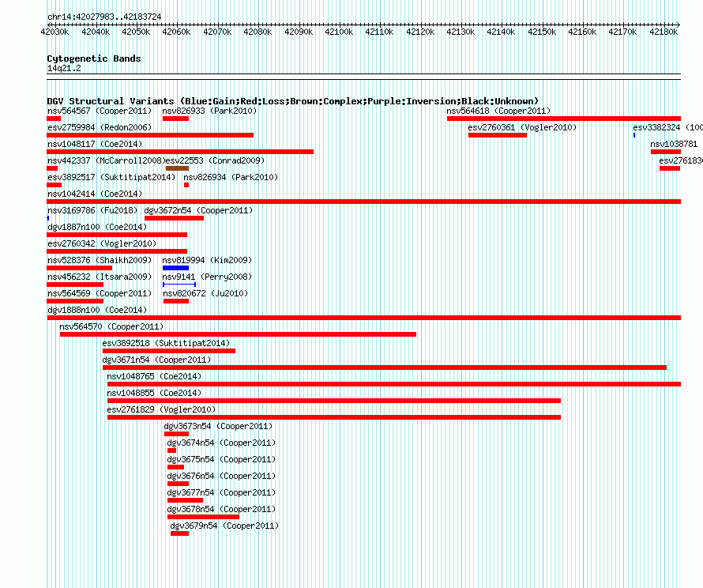Click the 42150k ruler tick label

coord(542,32)
